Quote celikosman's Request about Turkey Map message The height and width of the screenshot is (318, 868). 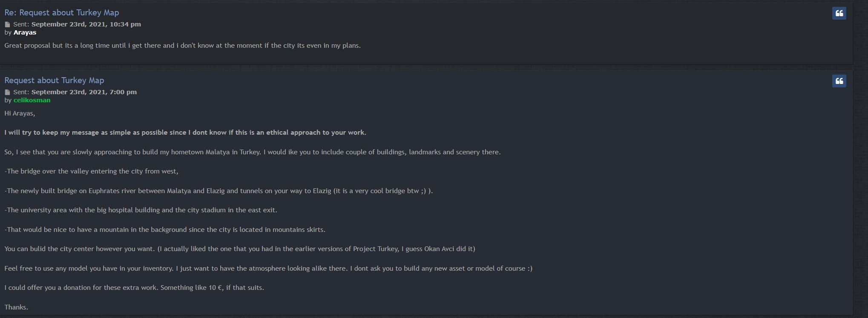click(839, 81)
